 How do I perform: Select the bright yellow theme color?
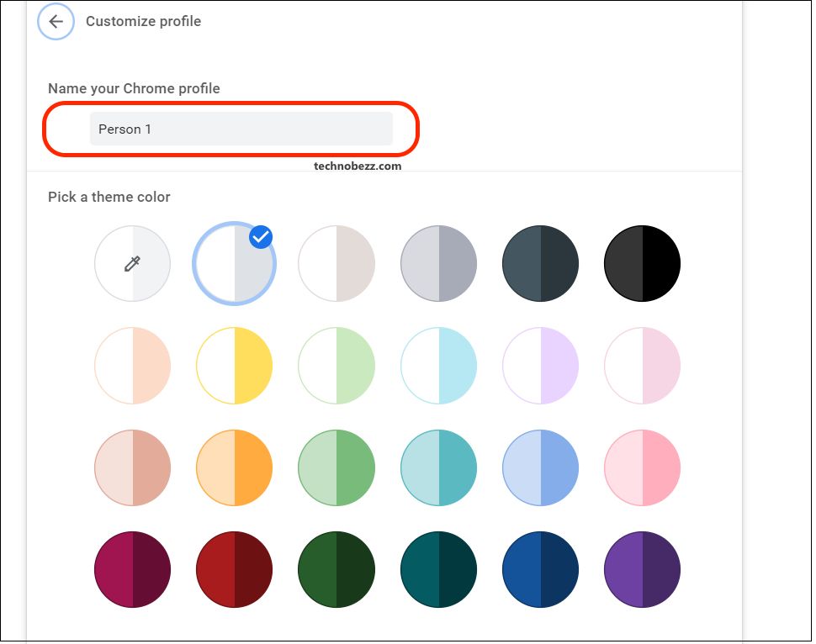coord(234,365)
